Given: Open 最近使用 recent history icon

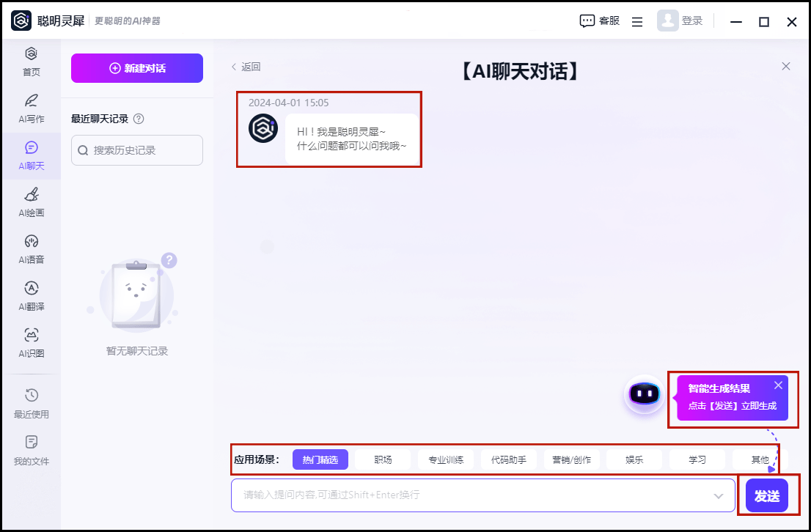Looking at the screenshot, I should [31, 396].
